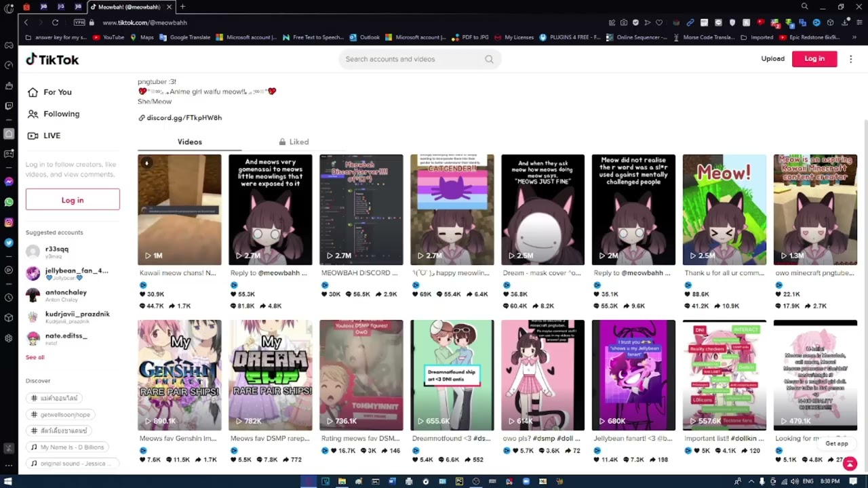Open the Google Translate bookmark
The image size is (868, 488).
tap(185, 37)
